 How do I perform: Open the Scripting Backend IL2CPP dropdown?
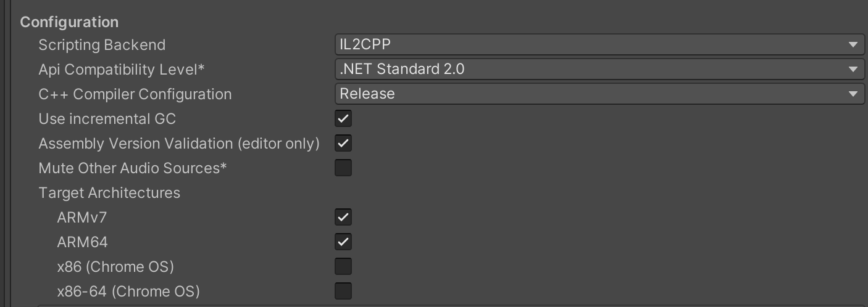pyautogui.click(x=599, y=44)
